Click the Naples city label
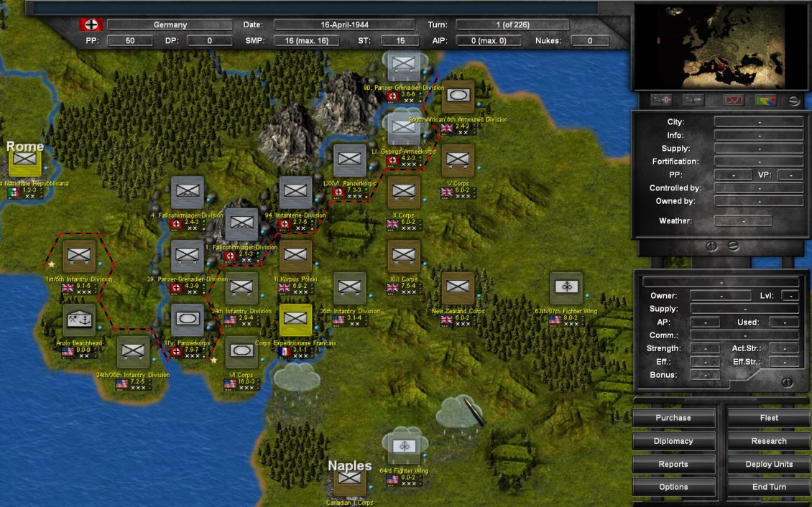 click(349, 465)
